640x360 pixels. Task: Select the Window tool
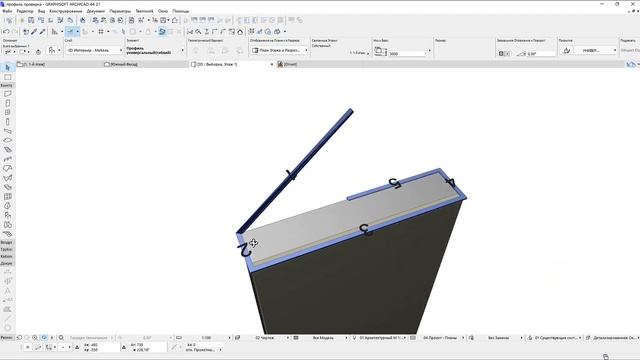[7, 113]
